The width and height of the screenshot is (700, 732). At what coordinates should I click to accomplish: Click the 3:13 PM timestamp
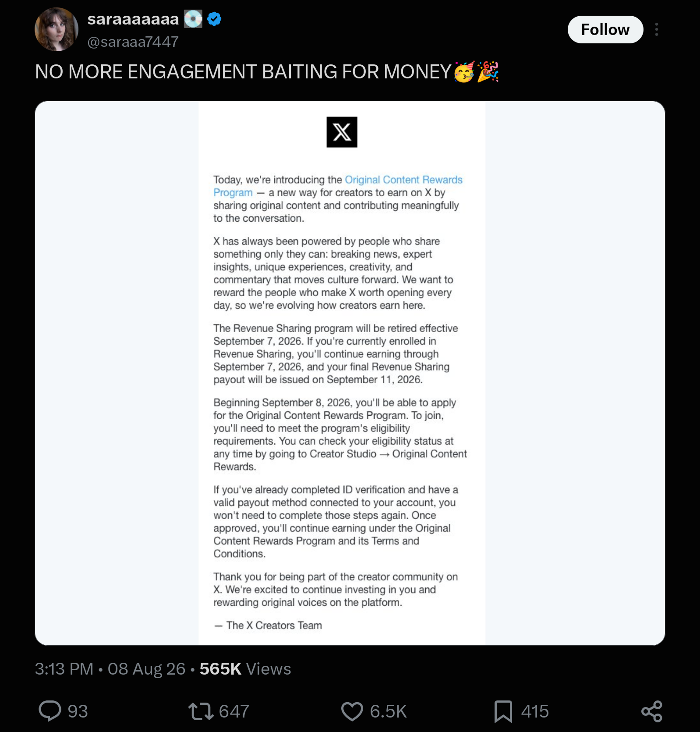tap(64, 669)
